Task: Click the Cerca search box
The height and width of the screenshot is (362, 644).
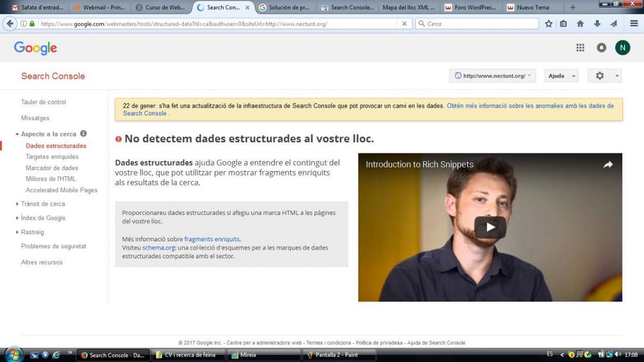Action: click(477, 24)
